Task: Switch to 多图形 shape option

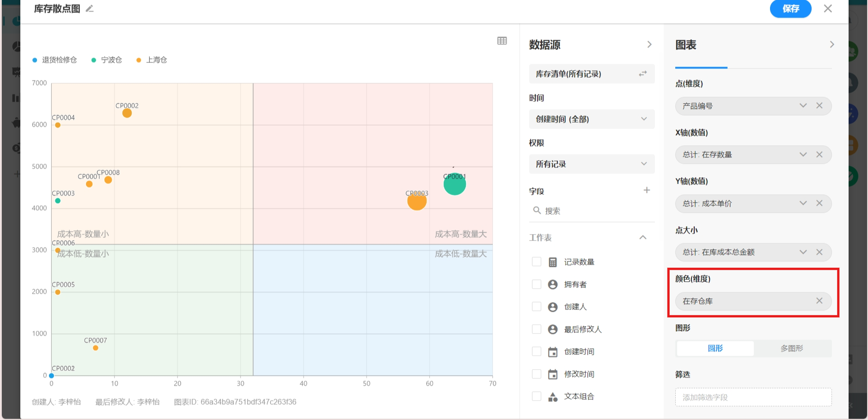Action: (x=792, y=348)
